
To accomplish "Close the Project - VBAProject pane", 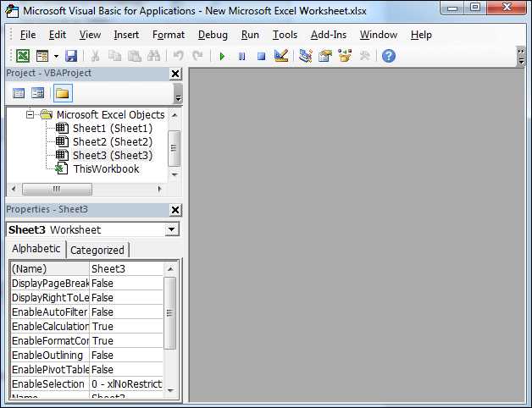I will pyautogui.click(x=175, y=74).
